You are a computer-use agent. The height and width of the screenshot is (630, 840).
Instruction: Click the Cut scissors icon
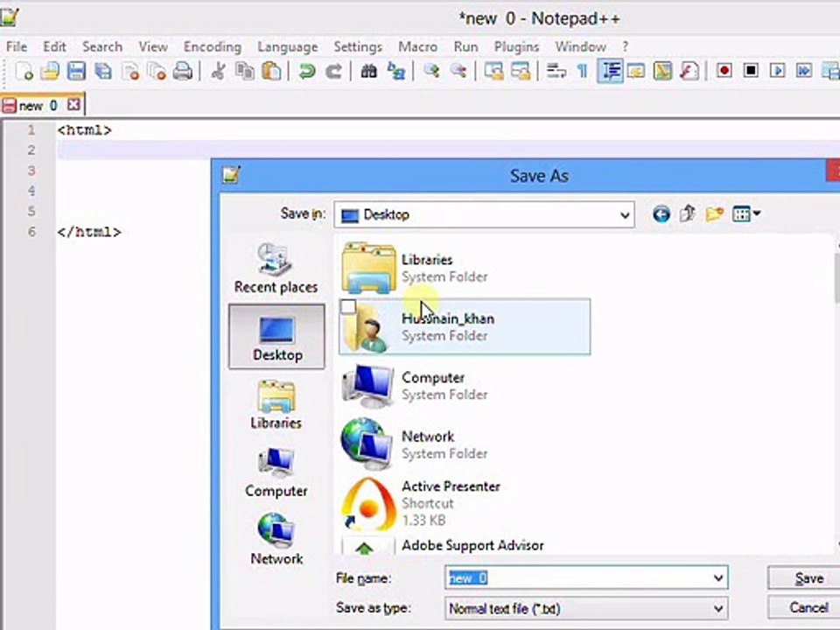point(218,71)
